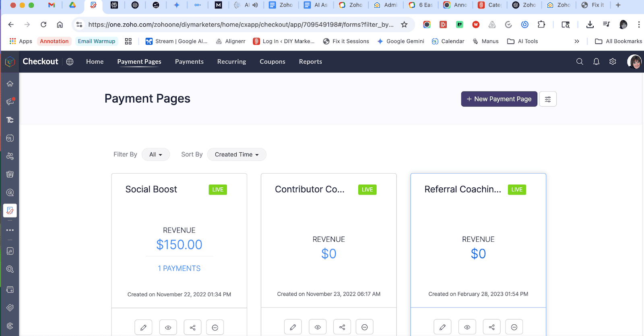This screenshot has width=644, height=336.
Task: Open the Filter By All dropdown
Action: coord(156,154)
